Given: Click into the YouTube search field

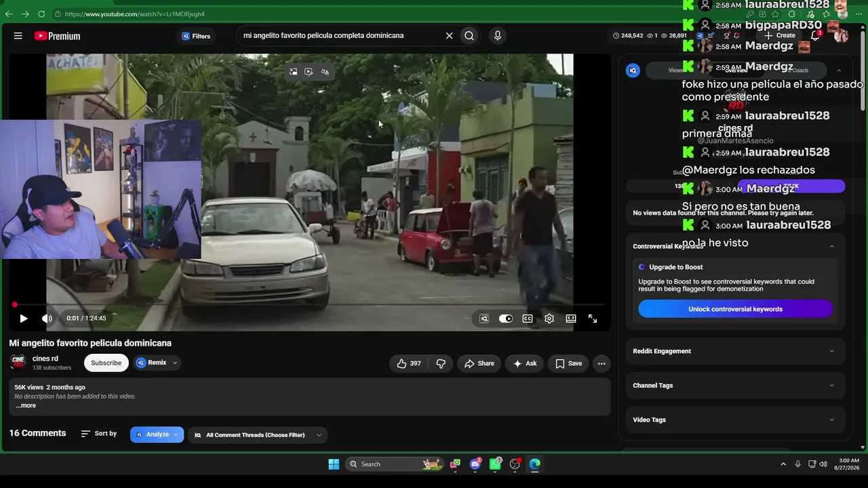Looking at the screenshot, I should [339, 36].
